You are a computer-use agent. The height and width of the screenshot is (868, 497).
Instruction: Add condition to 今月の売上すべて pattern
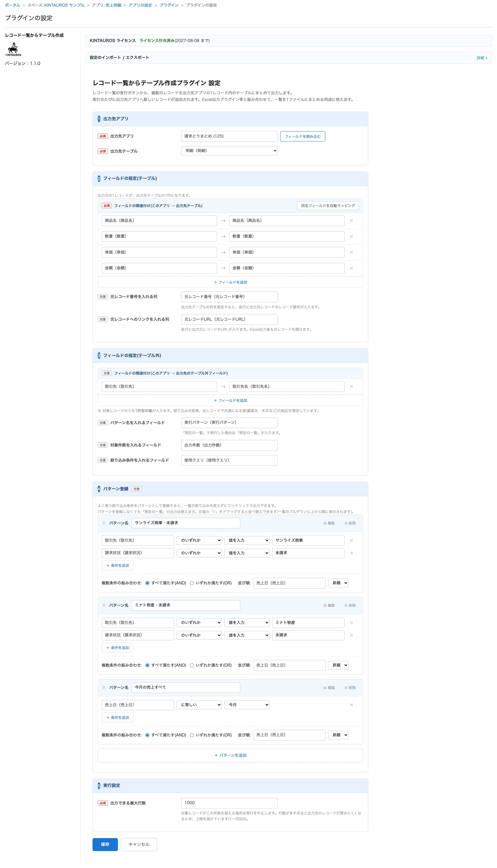(x=118, y=718)
